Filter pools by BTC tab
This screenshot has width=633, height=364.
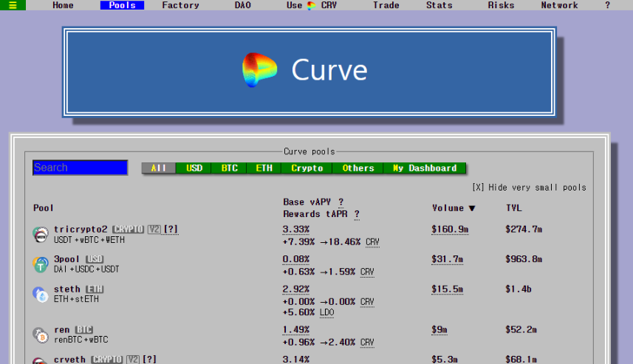coord(229,168)
